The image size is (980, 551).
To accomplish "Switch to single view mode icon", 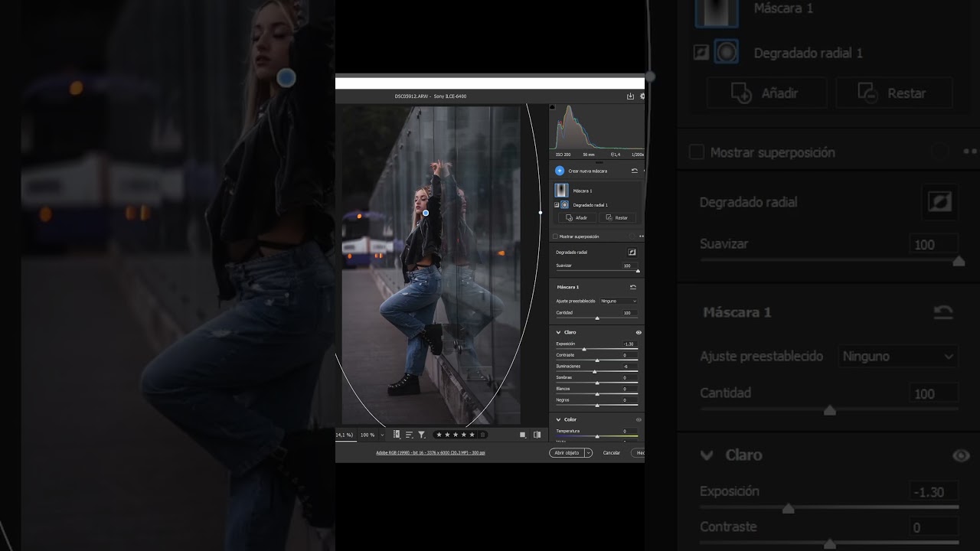I will [x=523, y=435].
